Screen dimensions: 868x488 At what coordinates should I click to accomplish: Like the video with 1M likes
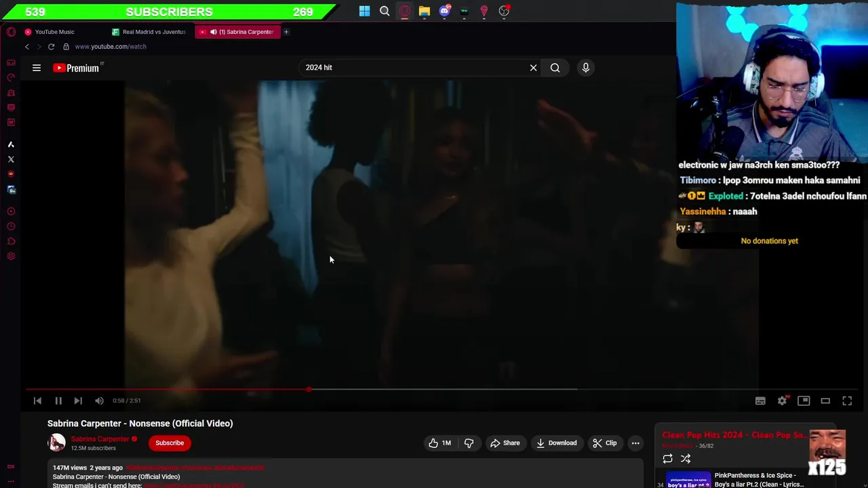click(440, 443)
